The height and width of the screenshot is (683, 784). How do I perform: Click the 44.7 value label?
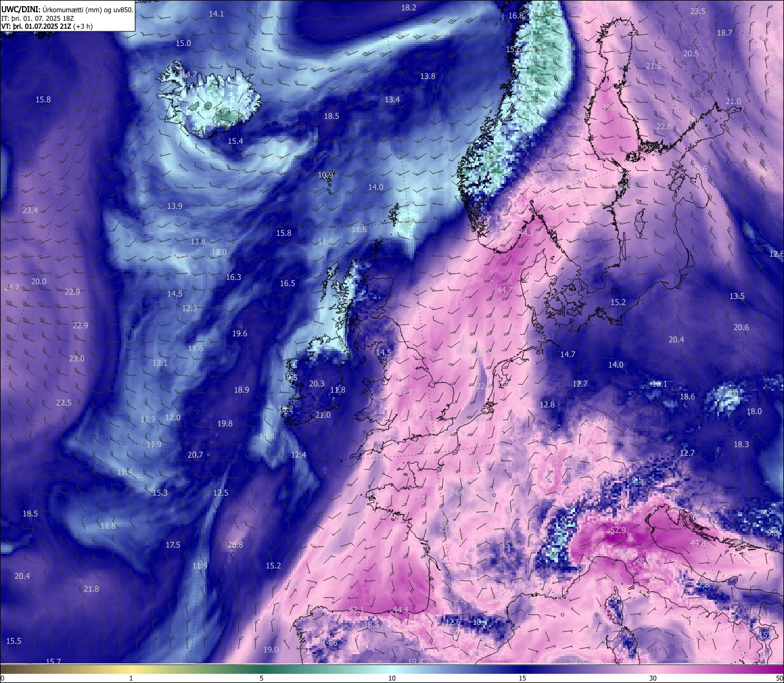[x=505, y=290]
